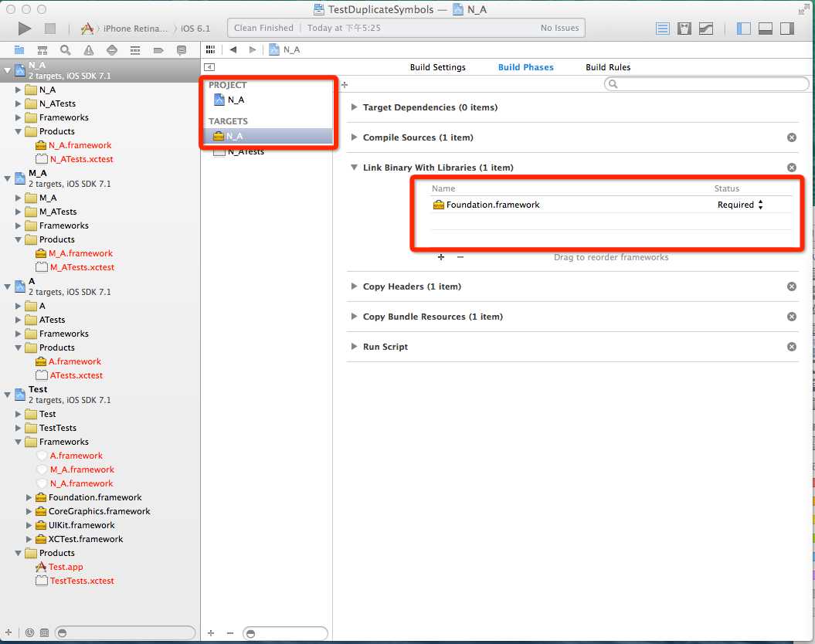
Task: Go forward in editor history
Action: pos(253,49)
